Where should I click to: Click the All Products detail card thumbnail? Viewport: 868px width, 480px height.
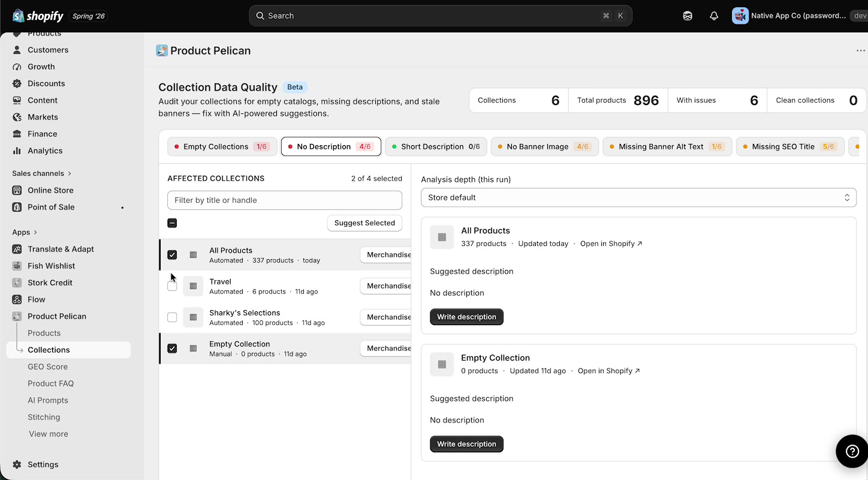coord(442,237)
